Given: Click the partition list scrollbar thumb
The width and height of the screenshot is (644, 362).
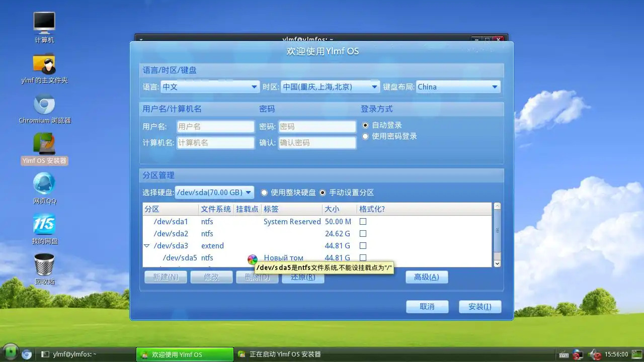Looking at the screenshot, I should coord(497,231).
